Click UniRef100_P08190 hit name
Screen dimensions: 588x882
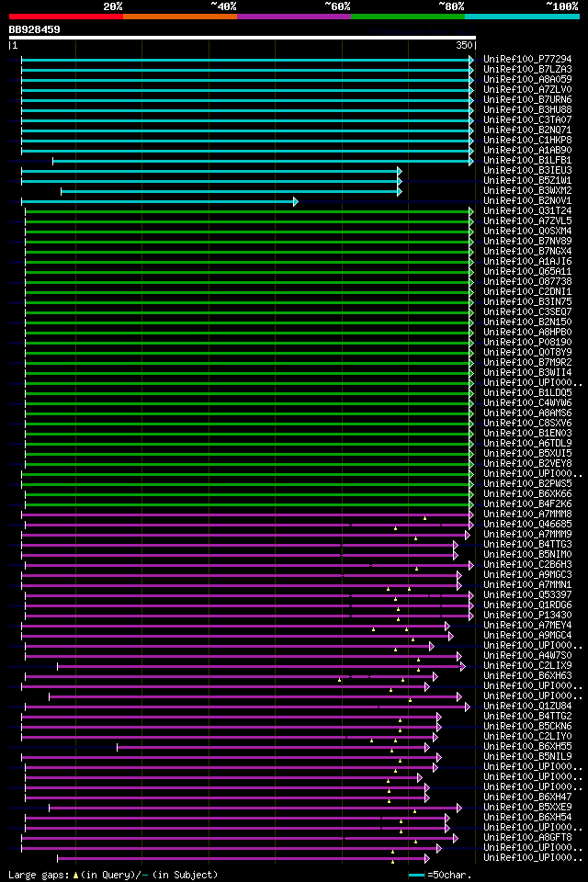pyautogui.click(x=527, y=342)
